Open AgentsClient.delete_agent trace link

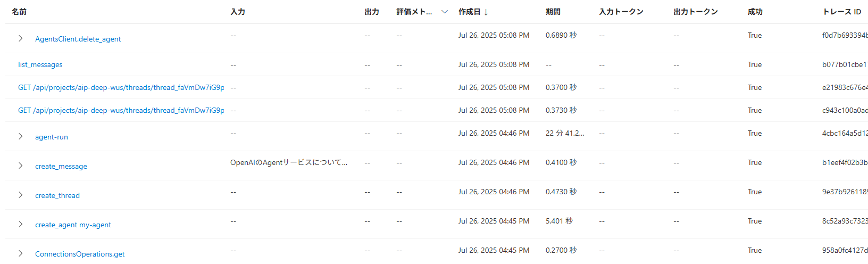[x=78, y=39]
